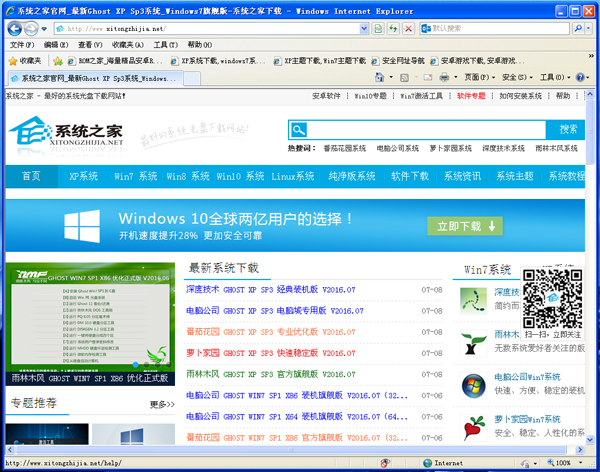Click the blue Help question mark icon
The height and width of the screenshot is (472, 600).
(580, 78)
